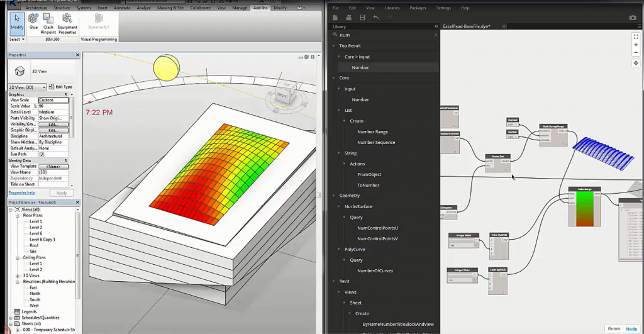Viewport: 644px width, 334px height.
Task: Click the camera export image icon
Action: tap(633, 18)
